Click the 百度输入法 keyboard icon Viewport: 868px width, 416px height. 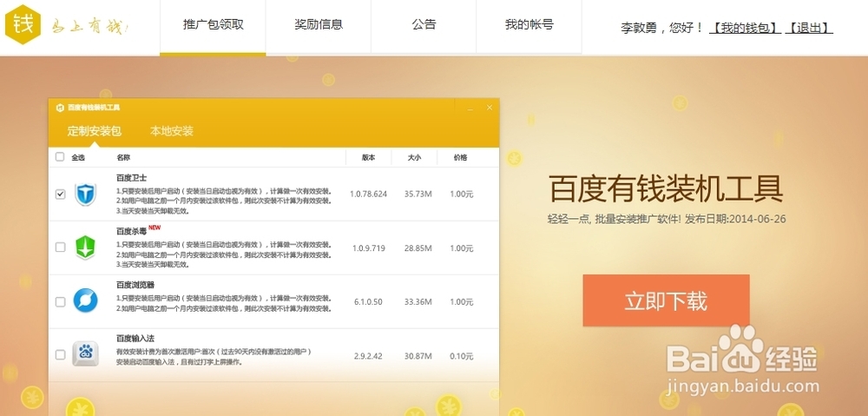click(85, 353)
